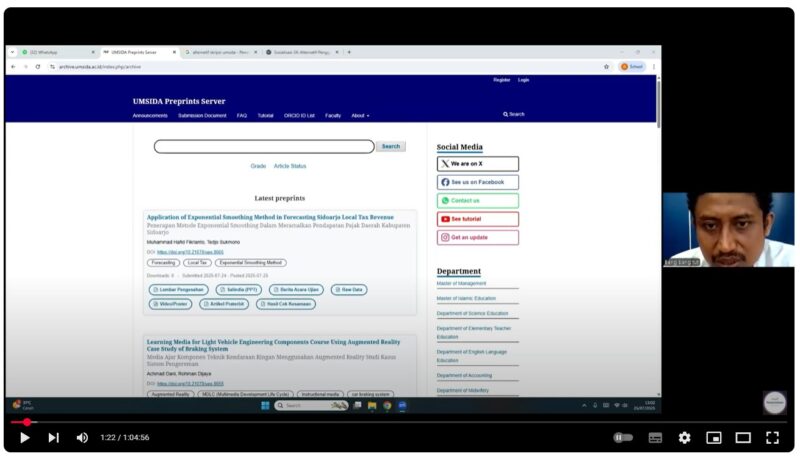The image size is (800, 456).
Task: Go forward in browser history
Action: click(x=26, y=67)
